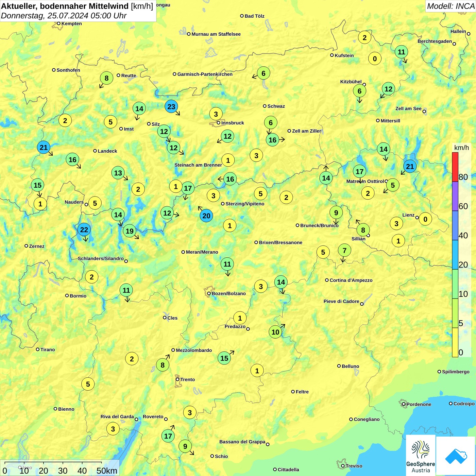The image size is (476, 476).
Task: Click the Kufstein city label
Action: click(344, 55)
